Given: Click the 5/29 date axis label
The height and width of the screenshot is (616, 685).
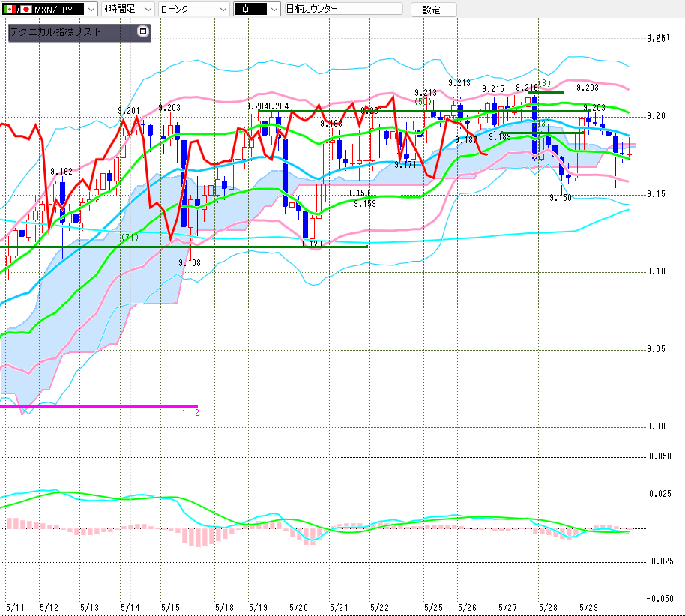Looking at the screenshot, I should coord(589,608).
